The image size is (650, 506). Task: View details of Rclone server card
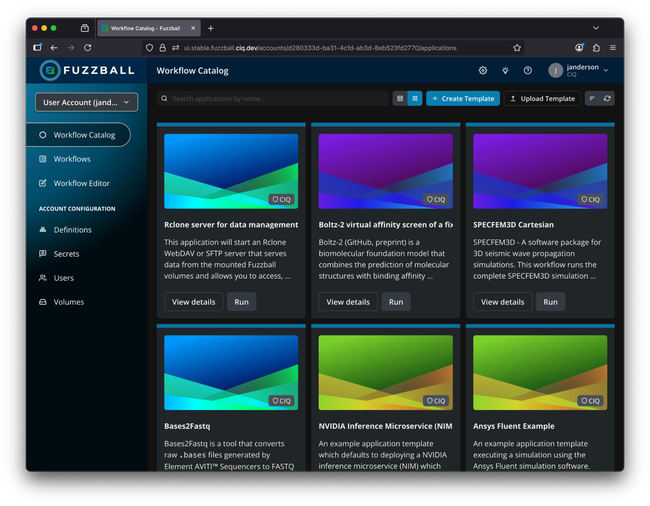[194, 302]
